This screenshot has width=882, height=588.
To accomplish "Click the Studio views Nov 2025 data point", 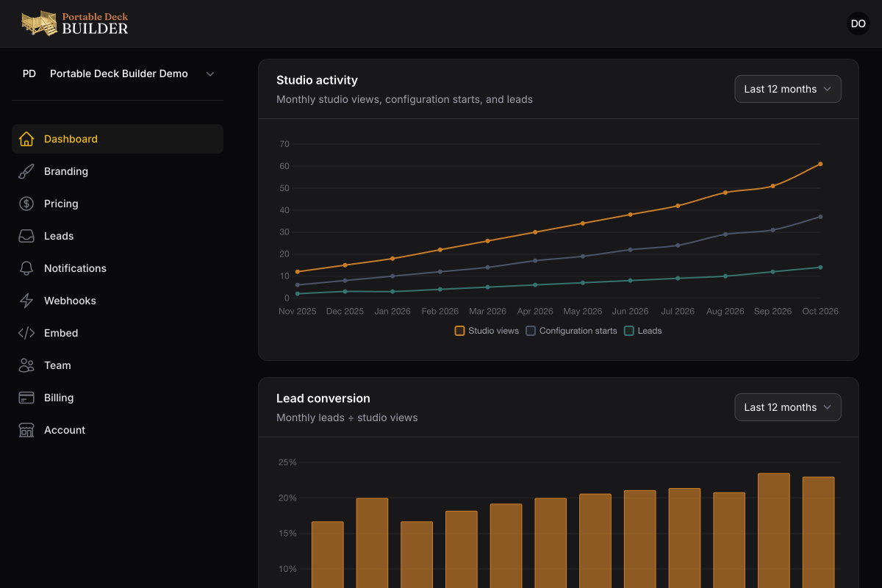I will (x=297, y=272).
